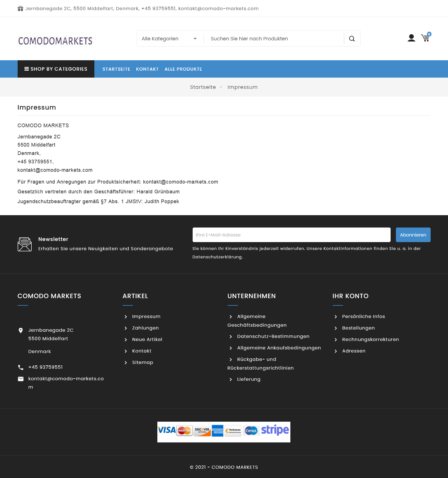This screenshot has height=478, width=448.
Task: Click the Geschäftsführer Harald Grünbaum line
Action: point(99,192)
